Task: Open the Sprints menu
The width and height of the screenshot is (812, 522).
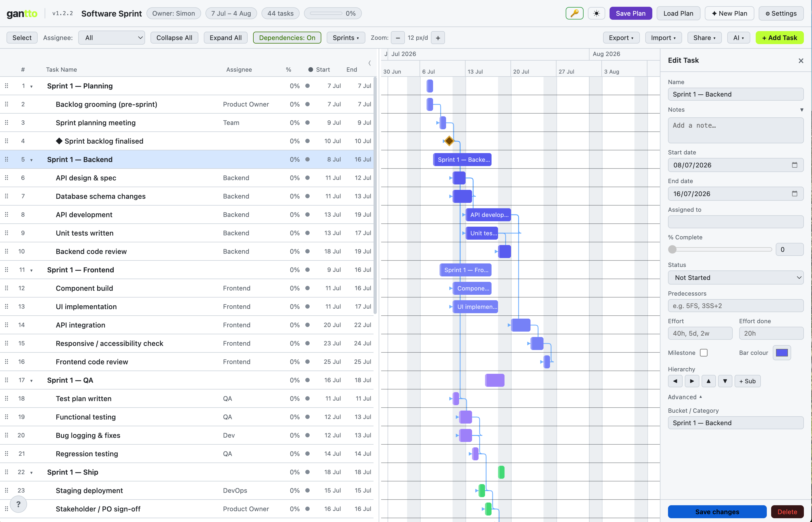Action: tap(346, 38)
